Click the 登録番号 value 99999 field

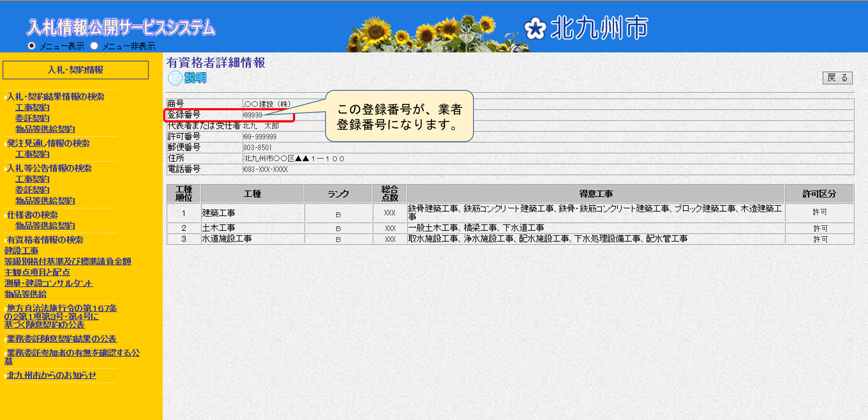point(253,115)
